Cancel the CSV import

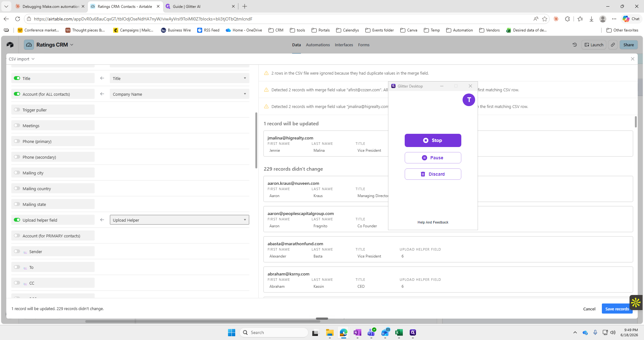pyautogui.click(x=589, y=309)
